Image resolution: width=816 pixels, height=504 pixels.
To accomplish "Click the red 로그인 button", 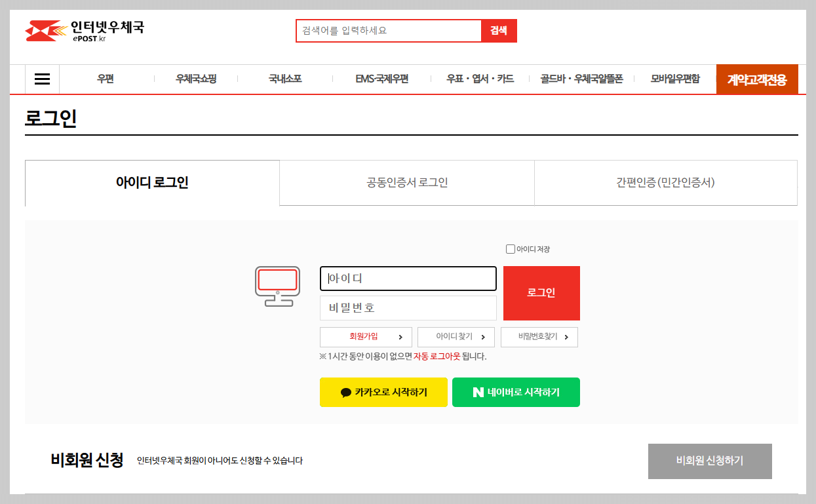I will 541,293.
